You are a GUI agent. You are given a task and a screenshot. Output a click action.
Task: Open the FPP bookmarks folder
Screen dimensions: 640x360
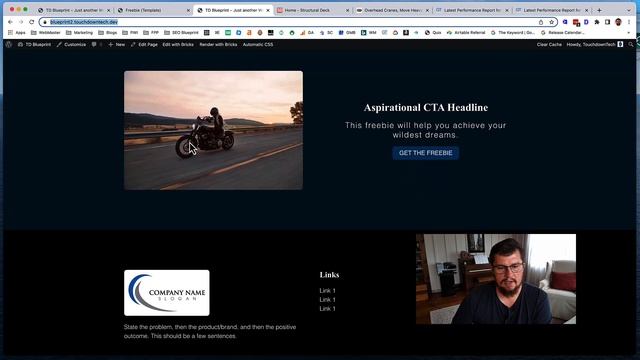pyautogui.click(x=151, y=33)
